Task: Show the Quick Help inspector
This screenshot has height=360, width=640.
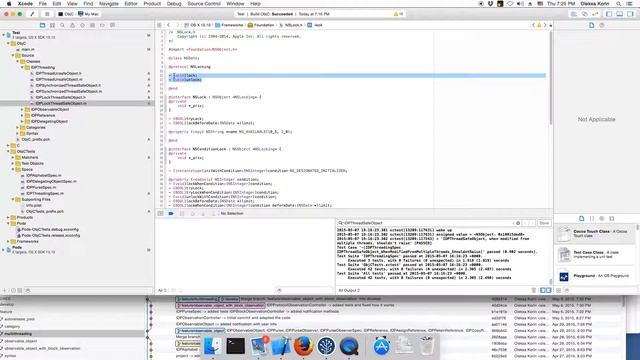Action: (602, 25)
